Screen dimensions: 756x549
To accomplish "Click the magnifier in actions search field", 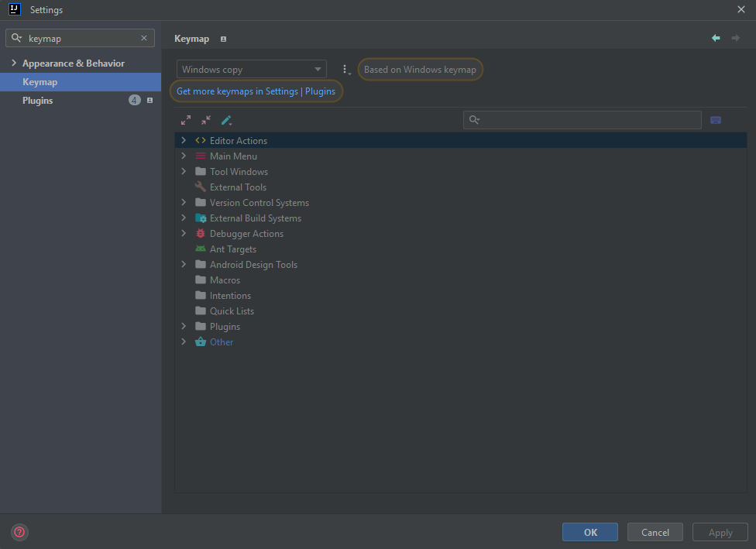I will [x=474, y=120].
